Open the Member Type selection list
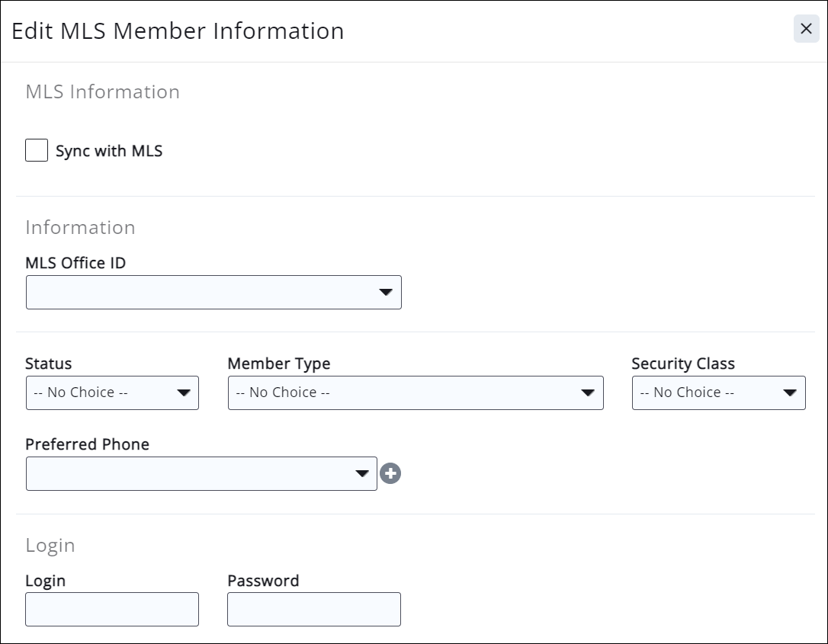 pyautogui.click(x=404, y=393)
